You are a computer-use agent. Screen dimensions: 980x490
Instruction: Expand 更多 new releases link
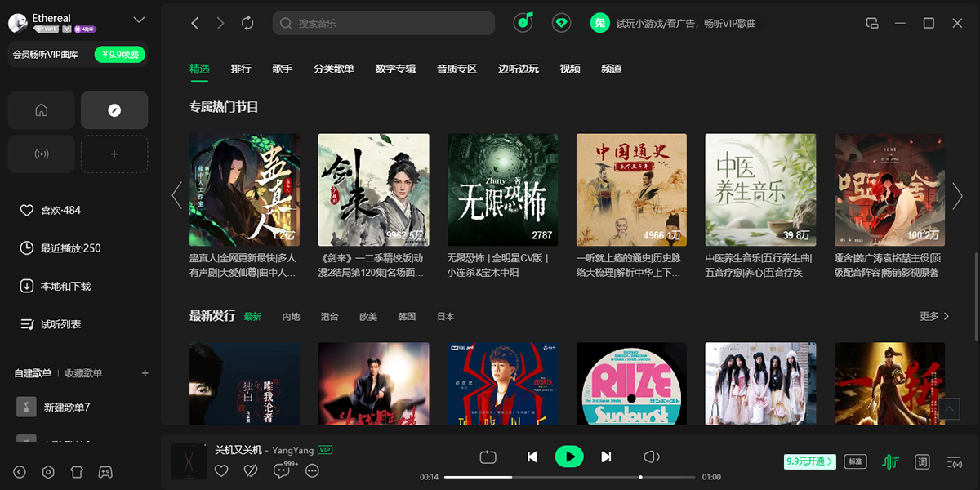[934, 316]
